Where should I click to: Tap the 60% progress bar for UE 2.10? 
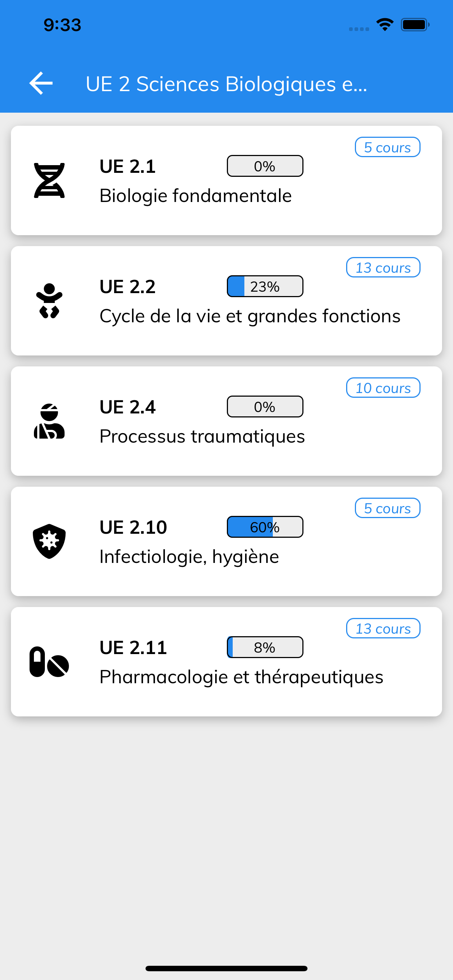click(265, 527)
